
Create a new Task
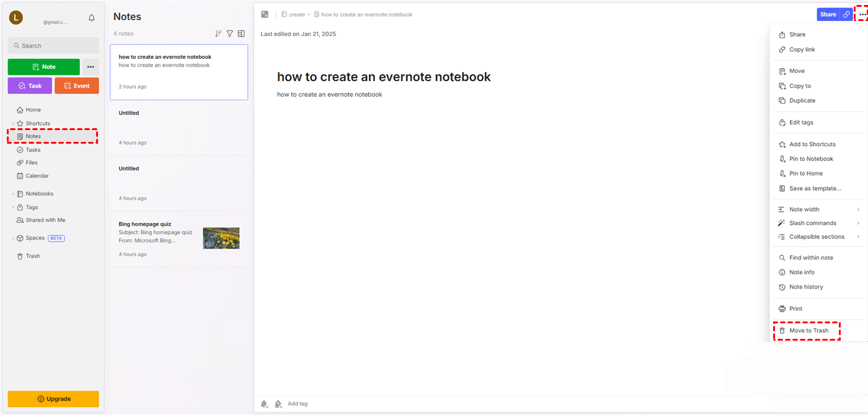[30, 86]
